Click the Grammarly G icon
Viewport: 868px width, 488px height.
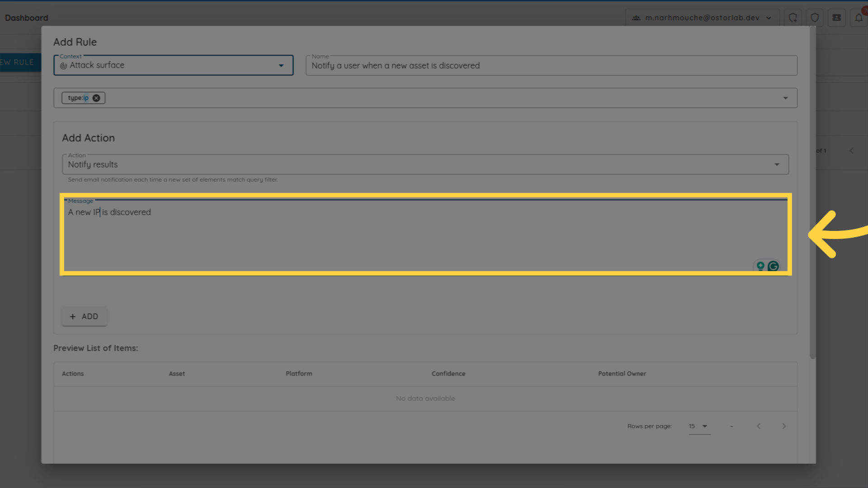click(773, 266)
